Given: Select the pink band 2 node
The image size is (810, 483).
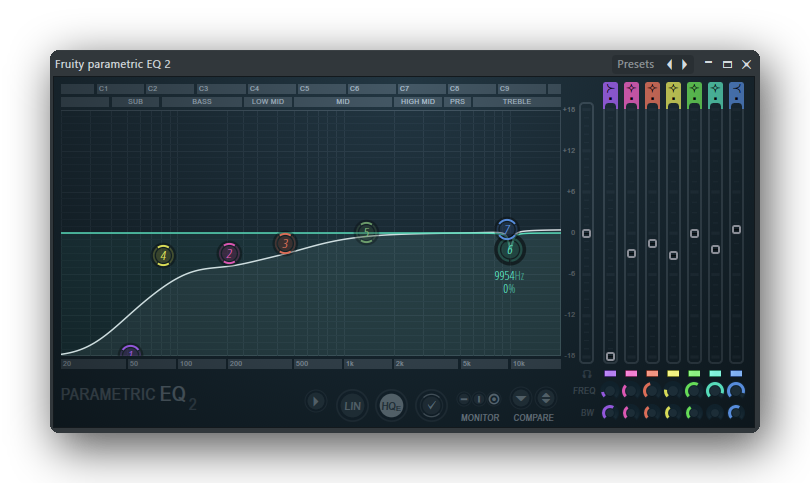Looking at the screenshot, I should tap(229, 254).
